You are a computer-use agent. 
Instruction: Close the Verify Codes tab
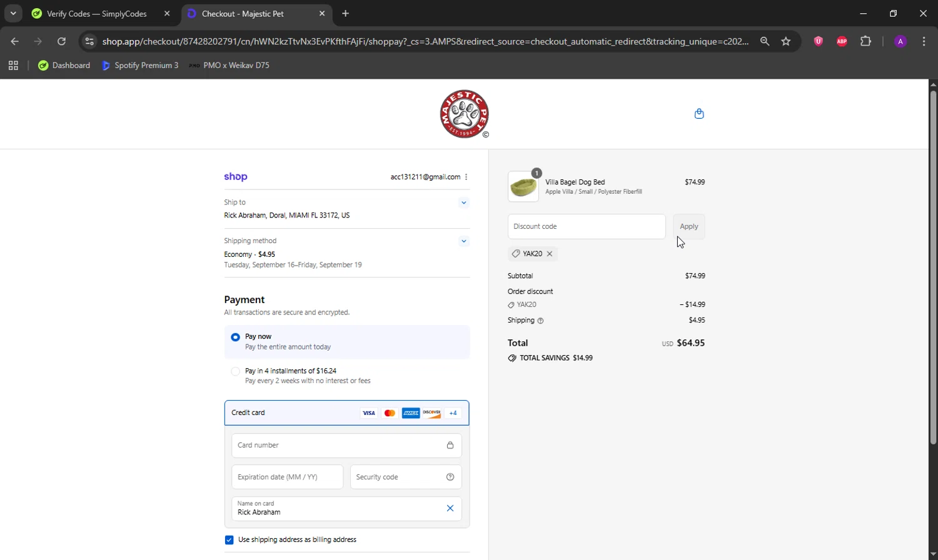click(167, 13)
